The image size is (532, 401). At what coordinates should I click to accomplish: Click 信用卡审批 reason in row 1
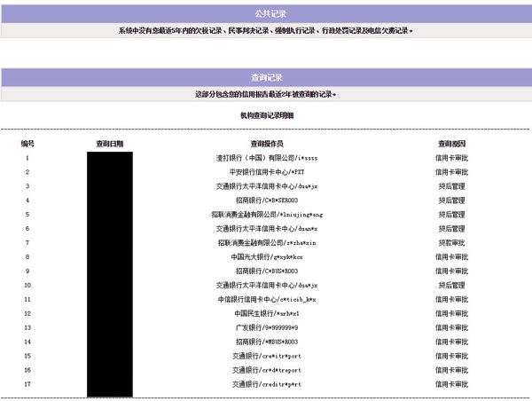pos(451,158)
